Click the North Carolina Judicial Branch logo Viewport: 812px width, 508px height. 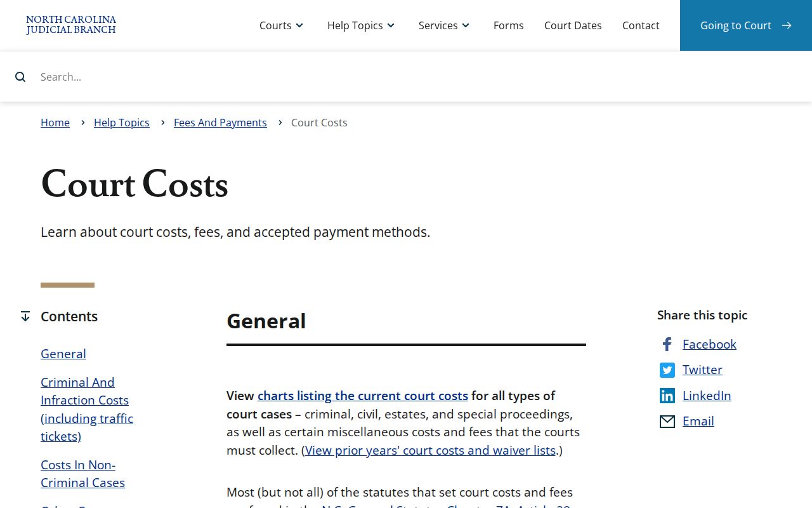point(71,25)
